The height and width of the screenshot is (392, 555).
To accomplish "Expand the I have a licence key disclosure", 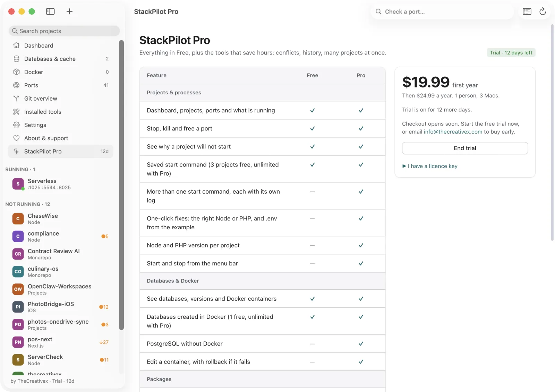I will point(430,166).
